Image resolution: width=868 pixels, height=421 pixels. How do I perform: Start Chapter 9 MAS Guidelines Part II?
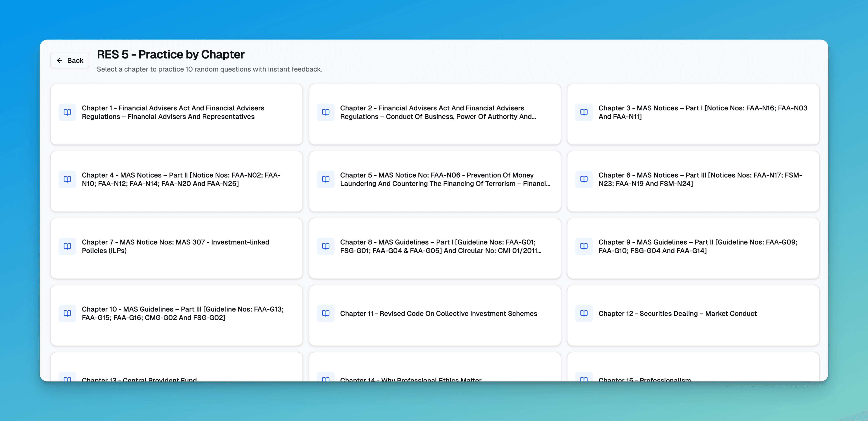tap(698, 247)
